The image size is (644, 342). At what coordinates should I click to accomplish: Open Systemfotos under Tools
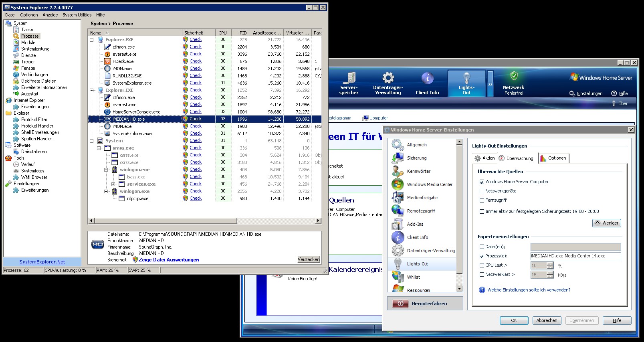pyautogui.click(x=33, y=171)
